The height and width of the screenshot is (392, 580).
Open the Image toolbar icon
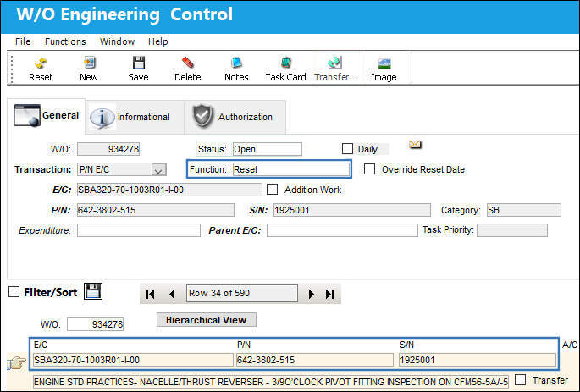click(x=384, y=63)
